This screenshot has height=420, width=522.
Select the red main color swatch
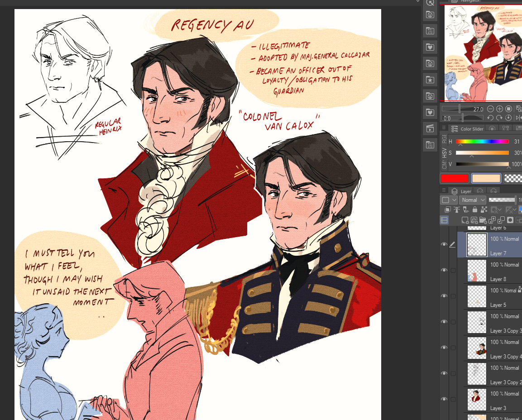click(x=455, y=178)
